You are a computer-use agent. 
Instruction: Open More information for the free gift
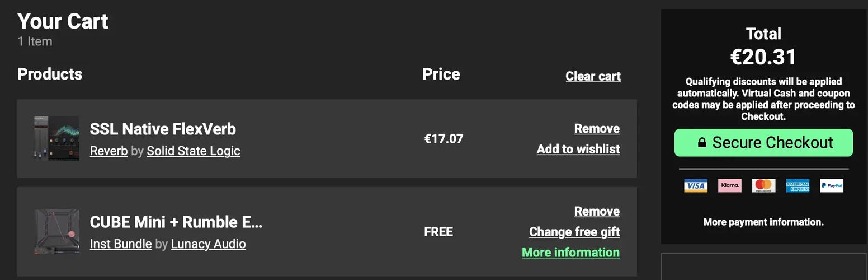tap(570, 253)
